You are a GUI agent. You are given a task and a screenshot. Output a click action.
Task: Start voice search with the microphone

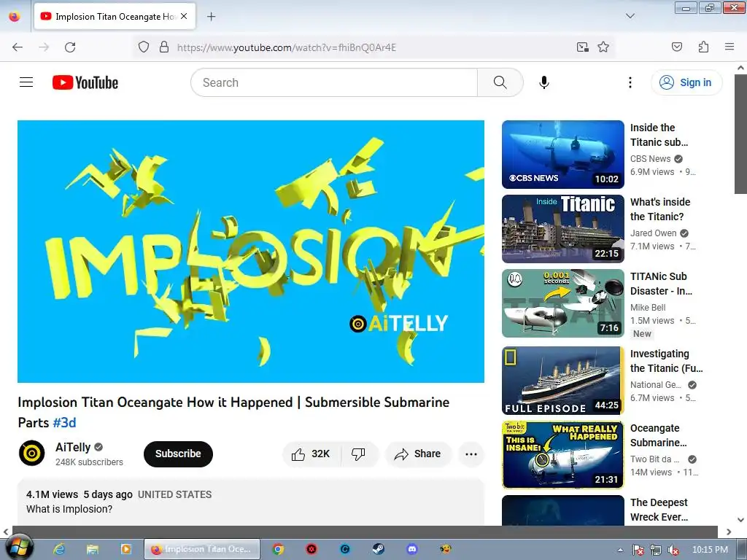(544, 82)
